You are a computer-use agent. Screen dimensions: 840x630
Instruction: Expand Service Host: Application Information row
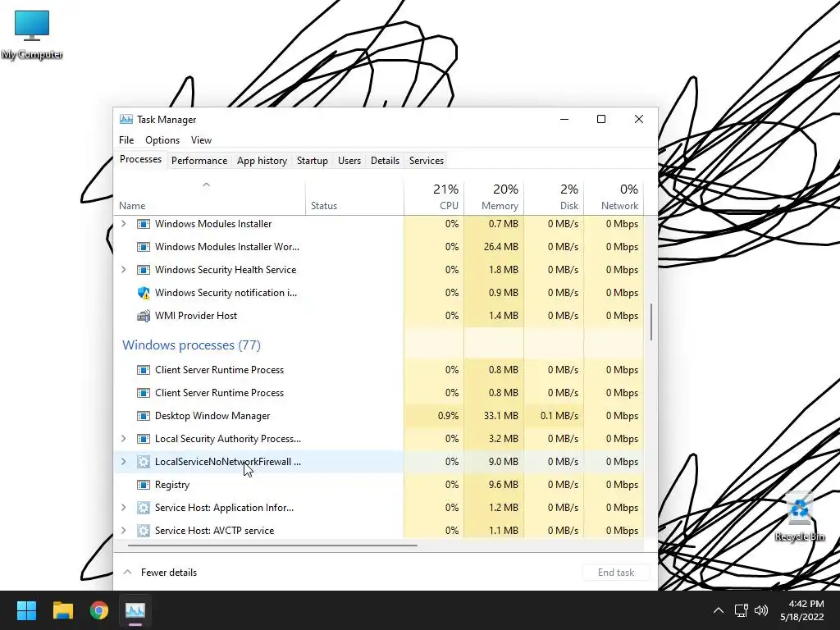pyautogui.click(x=124, y=508)
